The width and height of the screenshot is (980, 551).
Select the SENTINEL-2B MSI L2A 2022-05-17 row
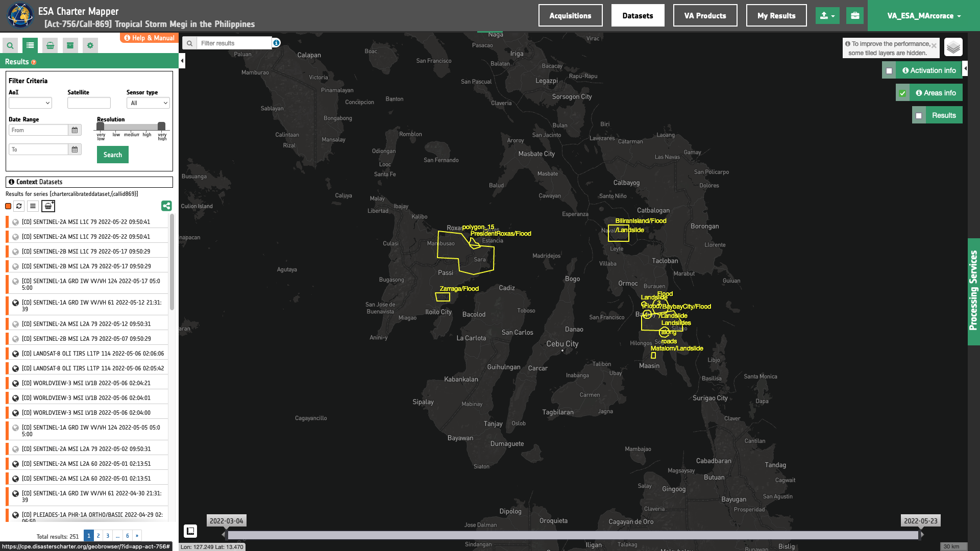click(x=87, y=266)
